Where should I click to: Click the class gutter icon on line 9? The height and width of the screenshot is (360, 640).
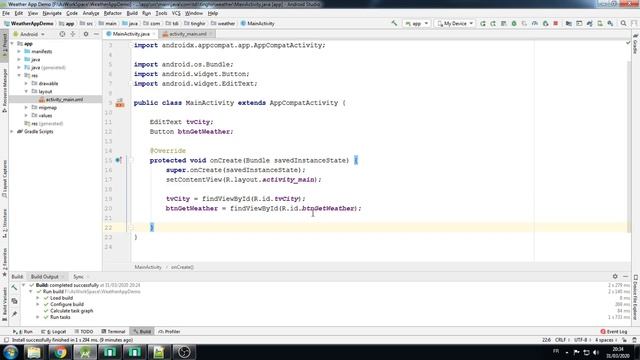coord(120,103)
